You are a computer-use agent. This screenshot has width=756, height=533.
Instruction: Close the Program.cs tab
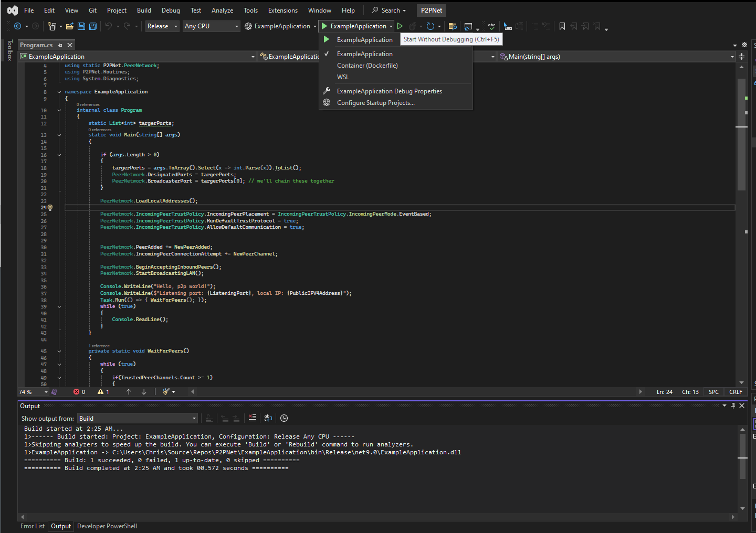pyautogui.click(x=70, y=45)
